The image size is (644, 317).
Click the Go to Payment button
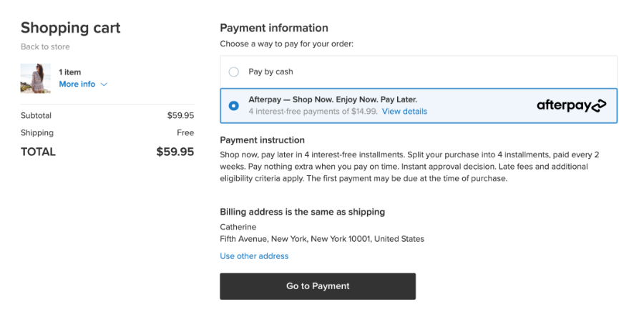point(318,286)
